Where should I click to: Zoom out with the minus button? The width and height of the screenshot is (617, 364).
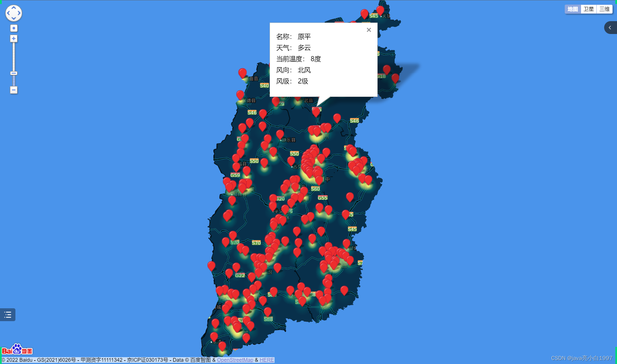tap(14, 90)
